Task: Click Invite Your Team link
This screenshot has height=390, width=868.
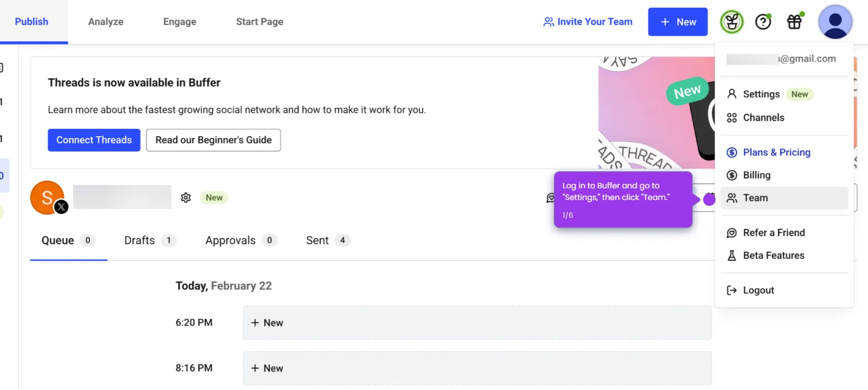Action: point(588,22)
